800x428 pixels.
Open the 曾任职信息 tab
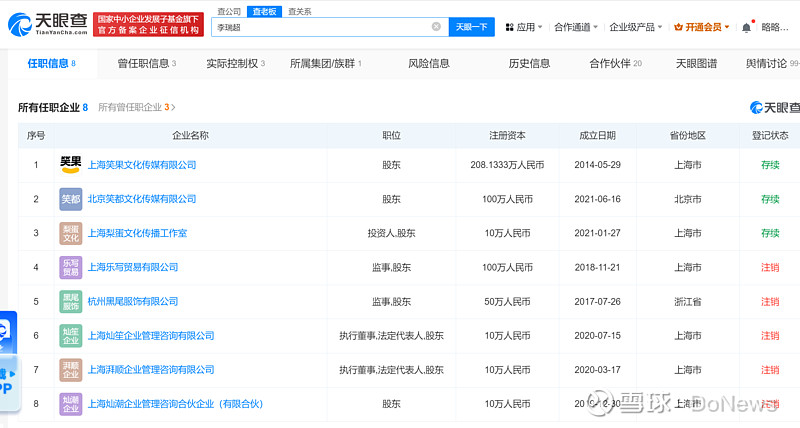pos(146,63)
